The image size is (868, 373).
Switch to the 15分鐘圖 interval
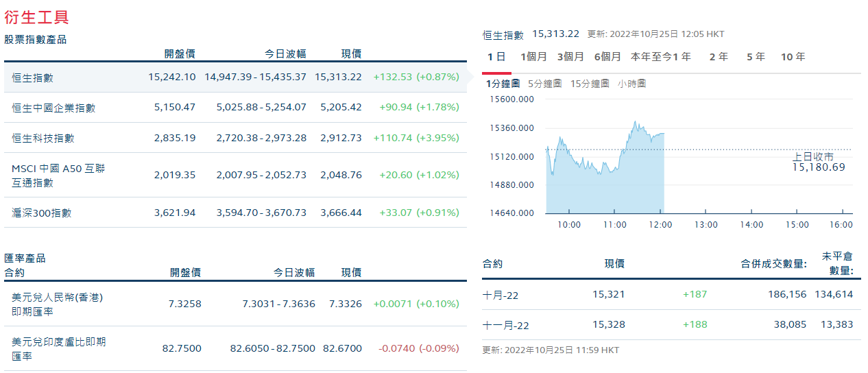[x=590, y=84]
